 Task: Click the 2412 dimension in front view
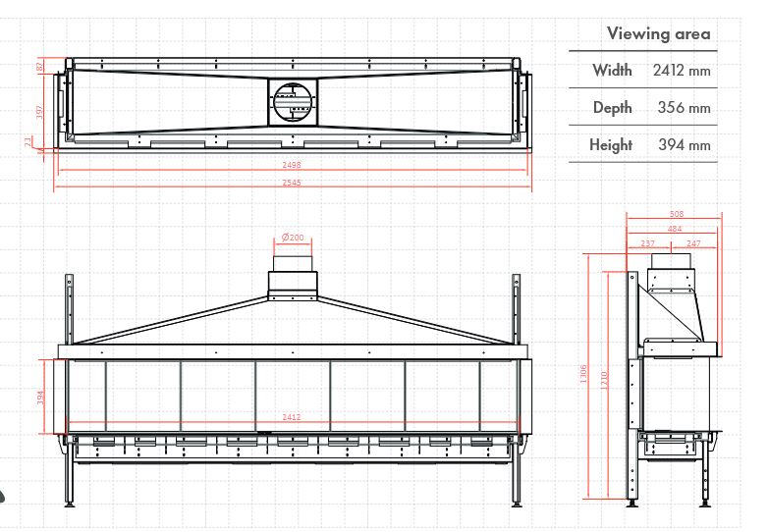[x=292, y=417]
